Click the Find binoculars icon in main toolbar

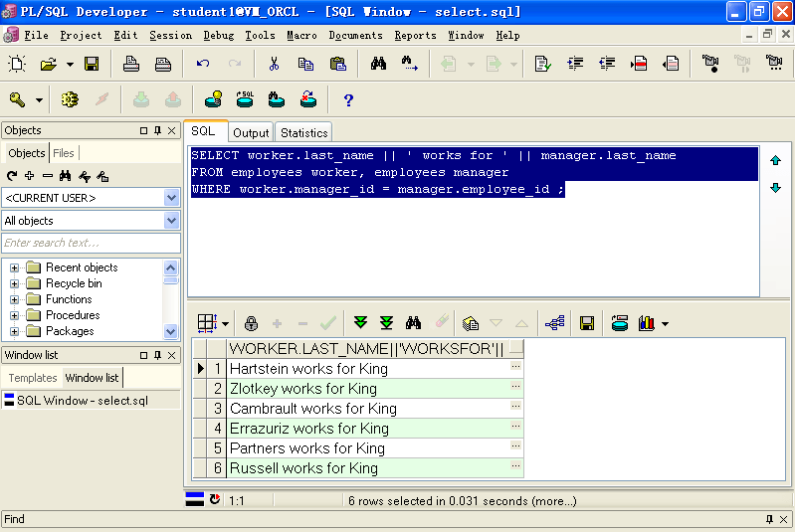[378, 64]
